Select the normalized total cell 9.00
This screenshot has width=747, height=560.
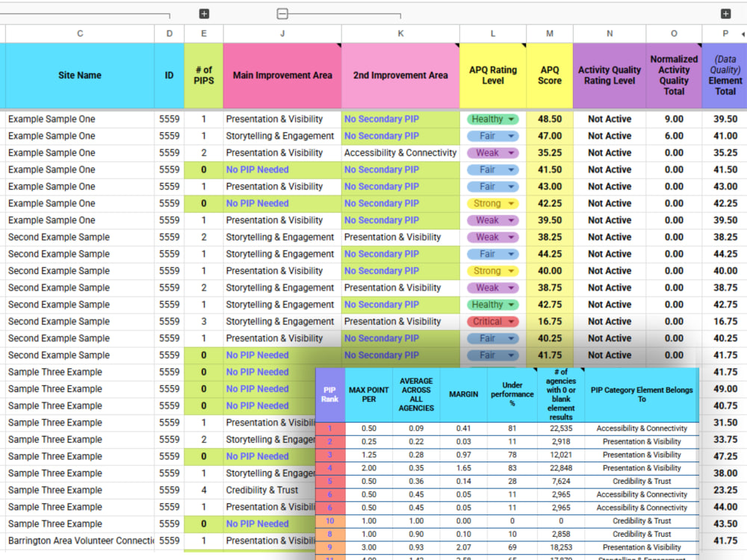tap(674, 119)
